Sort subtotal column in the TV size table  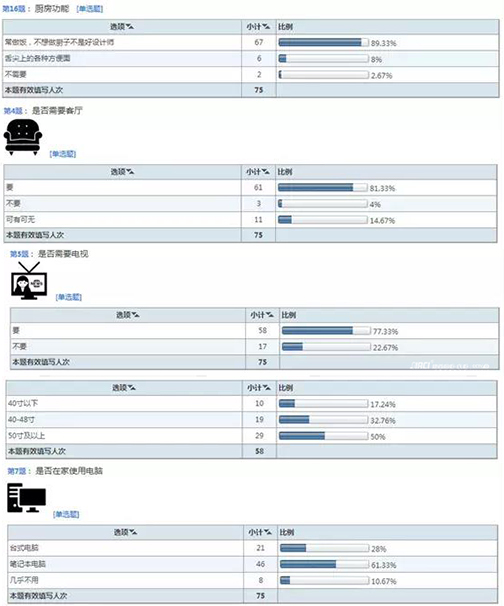(x=259, y=388)
